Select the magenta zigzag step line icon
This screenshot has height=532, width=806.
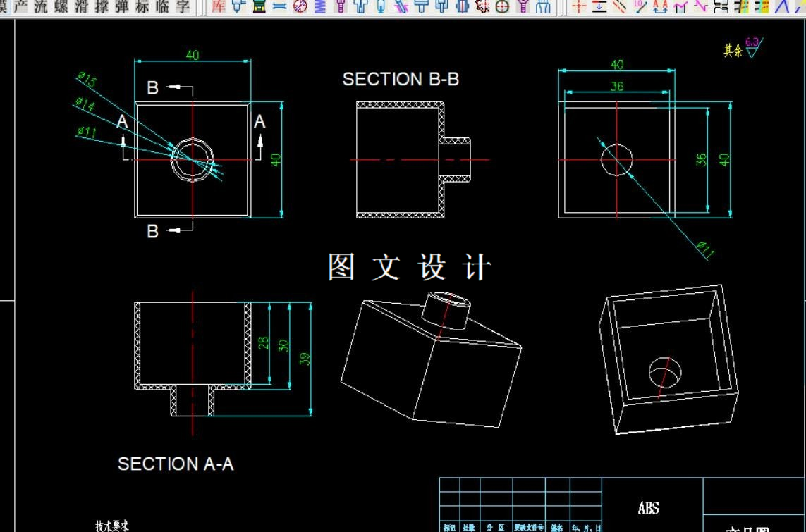click(x=701, y=6)
